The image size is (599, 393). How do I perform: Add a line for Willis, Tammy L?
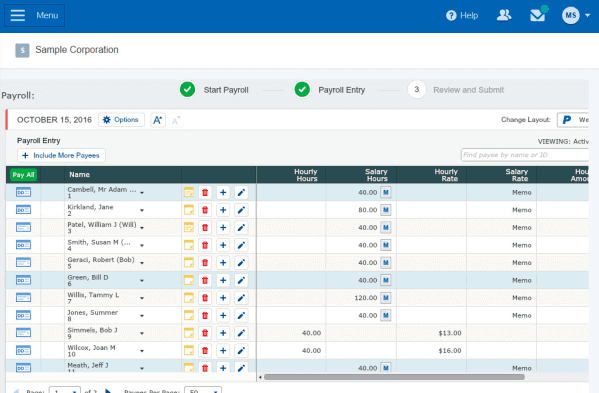coord(223,298)
